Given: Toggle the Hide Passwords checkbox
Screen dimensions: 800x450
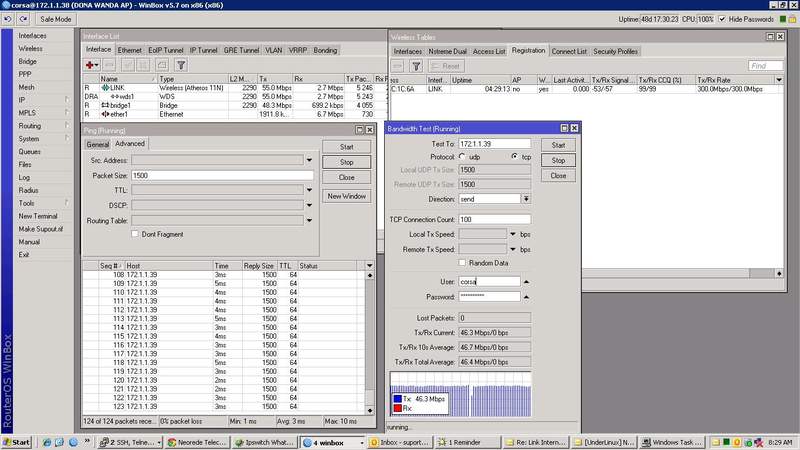Looking at the screenshot, I should click(x=723, y=19).
